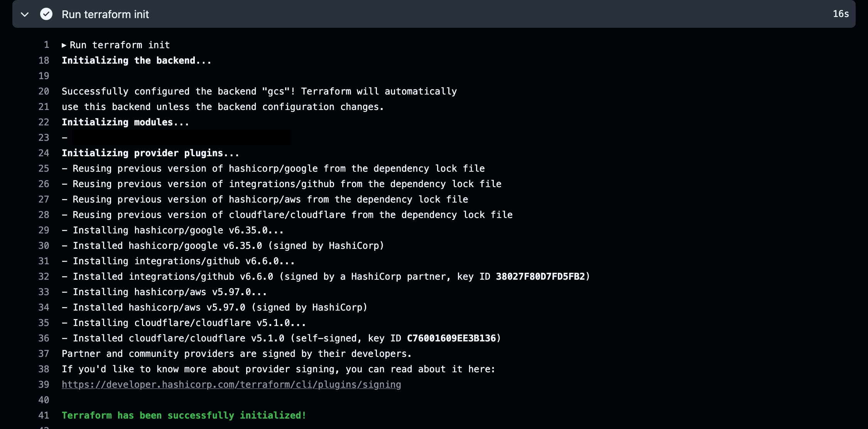Select line number 41 of the log

[44, 415]
